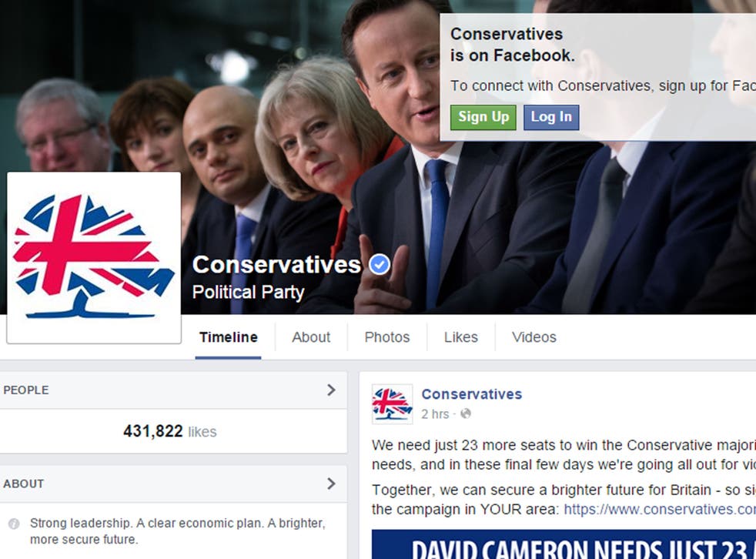Click the info icon in About section

14,524
